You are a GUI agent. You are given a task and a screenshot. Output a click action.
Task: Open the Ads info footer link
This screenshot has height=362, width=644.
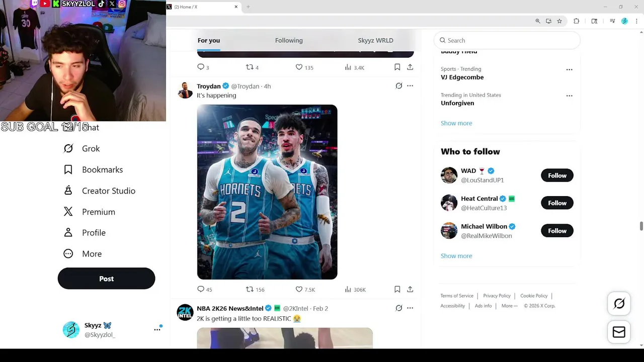click(x=483, y=306)
